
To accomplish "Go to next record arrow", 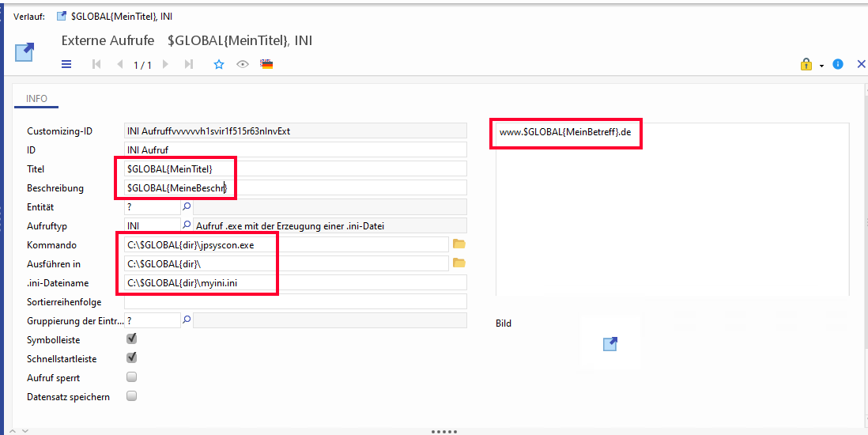I will 165,64.
